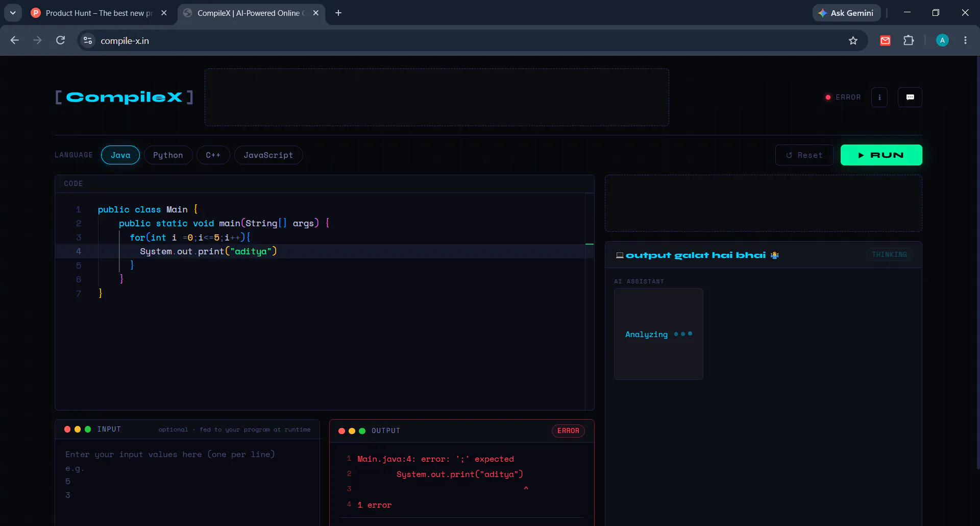
Task: Click the OUTPUT panel header label
Action: 386,431
